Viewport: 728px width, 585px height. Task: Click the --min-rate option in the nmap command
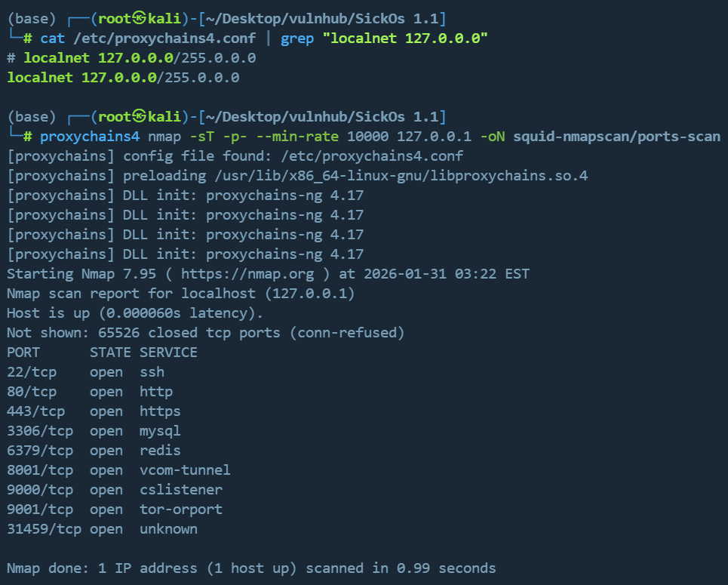(301, 136)
